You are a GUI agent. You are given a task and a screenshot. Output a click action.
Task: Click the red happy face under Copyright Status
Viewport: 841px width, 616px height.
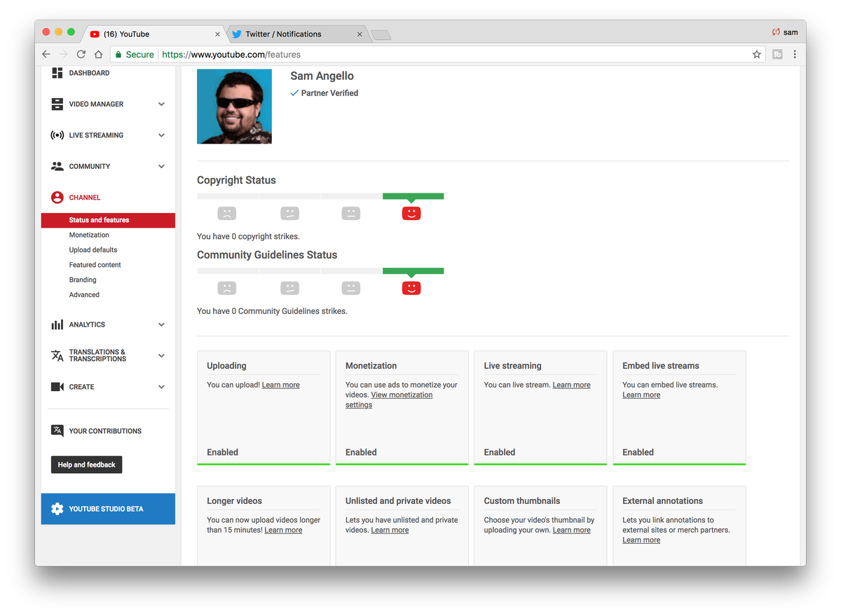pos(411,213)
